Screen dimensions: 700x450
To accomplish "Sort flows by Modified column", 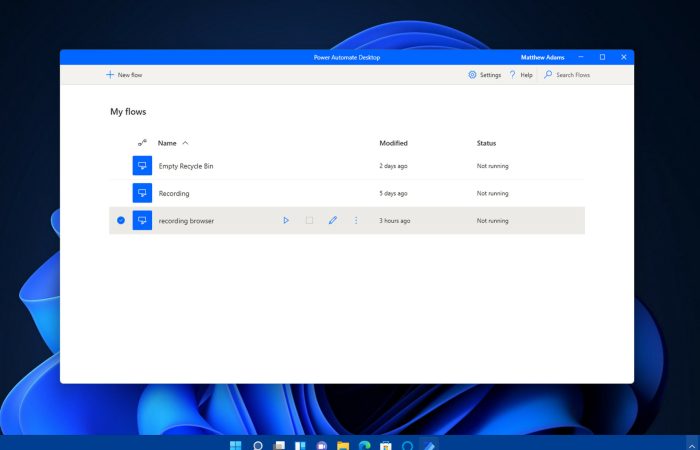I will [x=393, y=143].
